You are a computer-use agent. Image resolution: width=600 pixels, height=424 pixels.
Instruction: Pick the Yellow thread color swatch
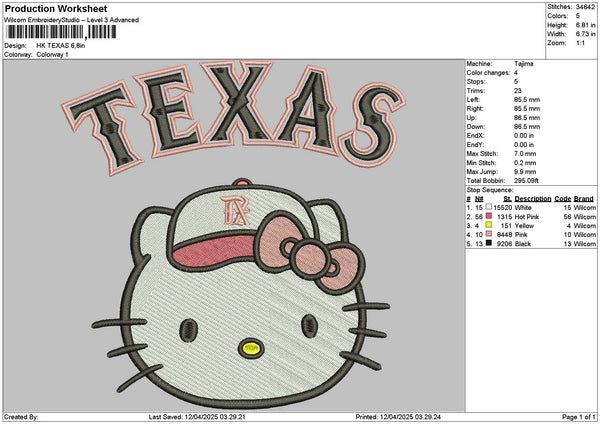[487, 224]
